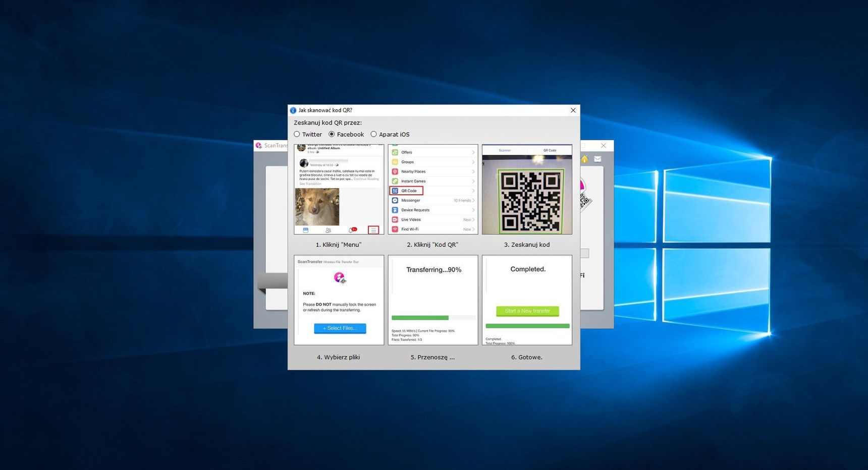Click the caption 1. Kliknij "Menu"

tap(339, 245)
